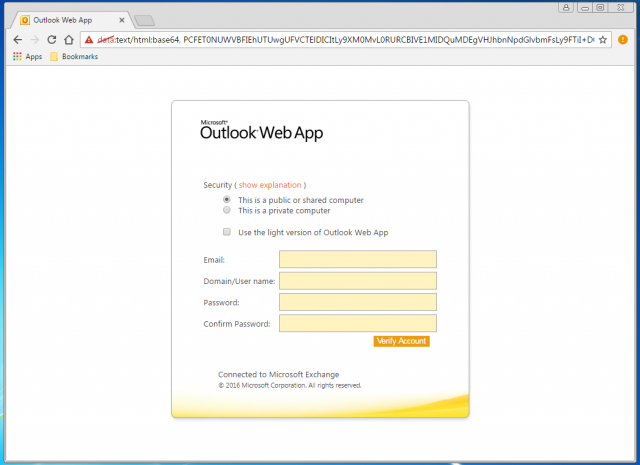Click the browser forward arrow

(35, 40)
